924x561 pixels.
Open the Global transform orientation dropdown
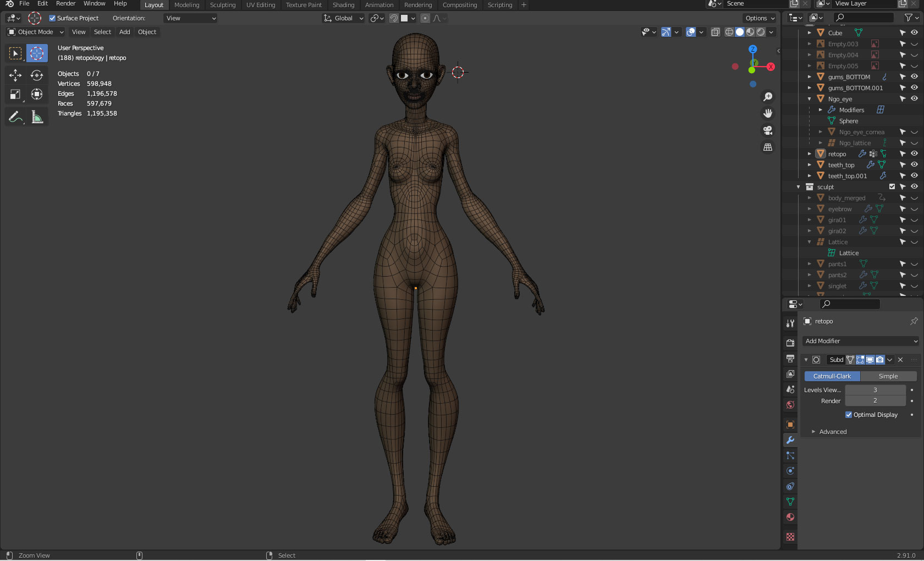(x=344, y=18)
